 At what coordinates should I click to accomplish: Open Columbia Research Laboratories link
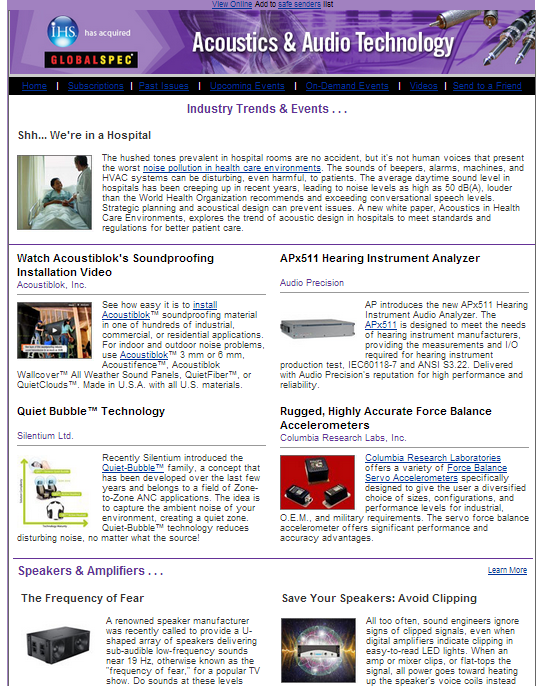coord(433,458)
